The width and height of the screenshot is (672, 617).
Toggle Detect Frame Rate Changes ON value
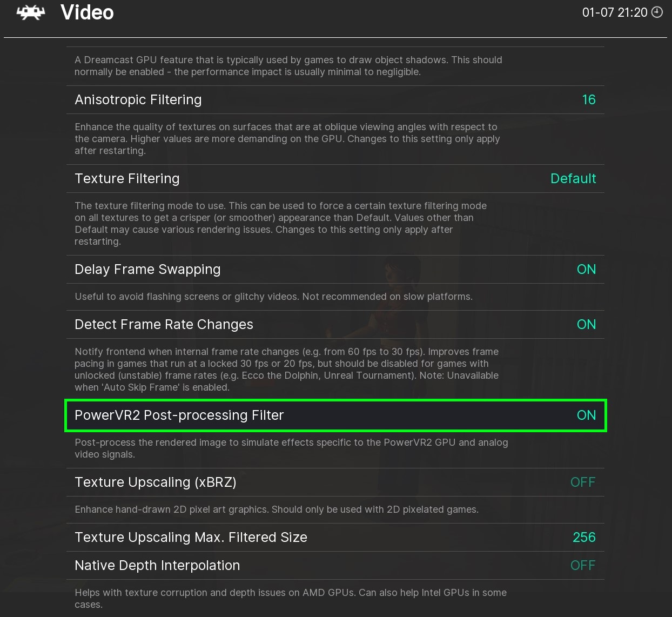coord(586,324)
